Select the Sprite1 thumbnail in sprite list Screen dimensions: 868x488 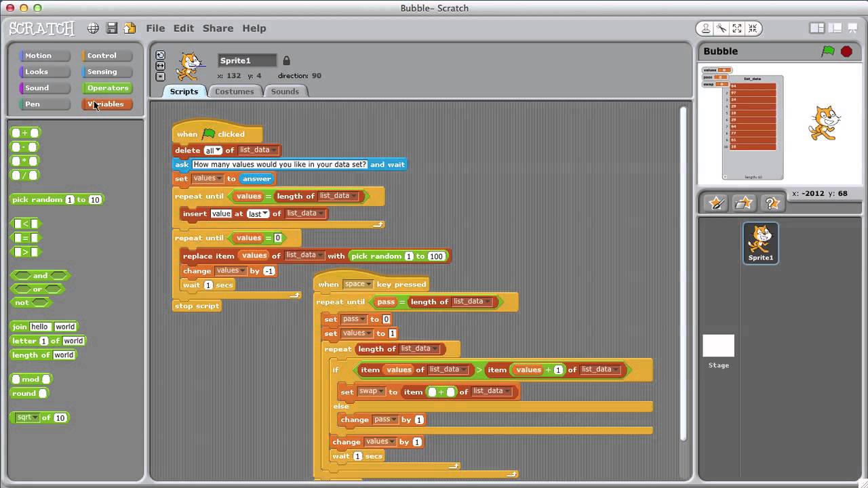click(x=761, y=243)
